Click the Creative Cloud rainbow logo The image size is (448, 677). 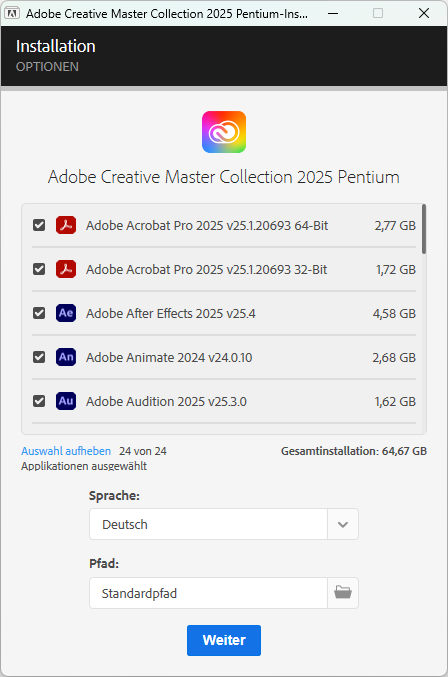(224, 132)
